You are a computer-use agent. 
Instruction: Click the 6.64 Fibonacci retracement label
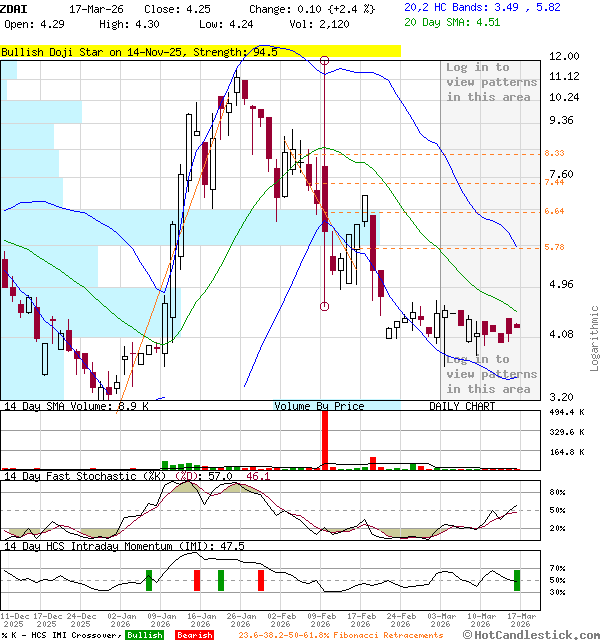pyautogui.click(x=554, y=211)
